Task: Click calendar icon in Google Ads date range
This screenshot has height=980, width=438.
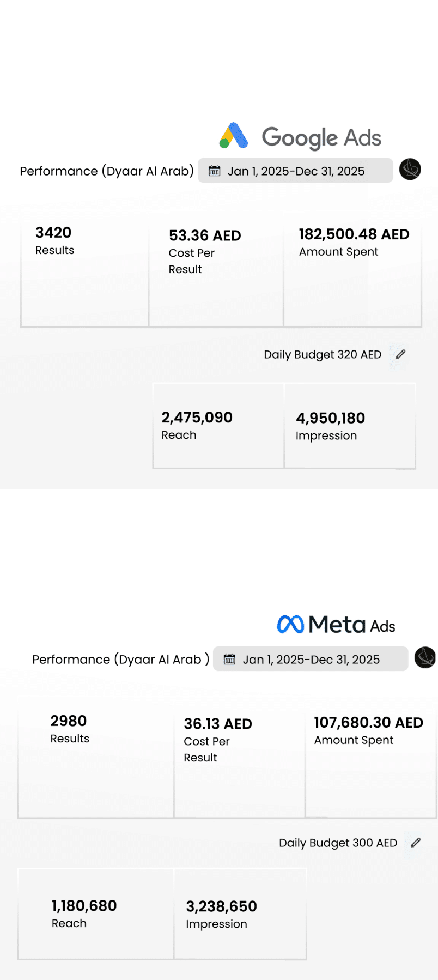Action: pyautogui.click(x=215, y=171)
